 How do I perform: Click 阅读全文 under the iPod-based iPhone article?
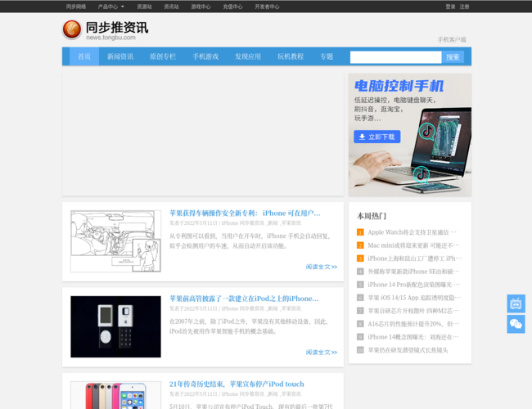coord(322,353)
